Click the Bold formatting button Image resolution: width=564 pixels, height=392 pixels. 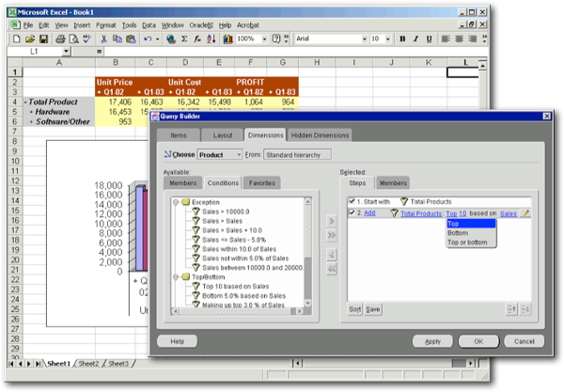(402, 39)
